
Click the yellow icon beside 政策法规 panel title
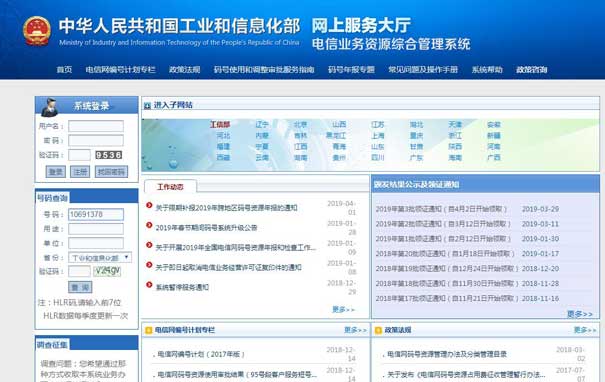coord(378,330)
